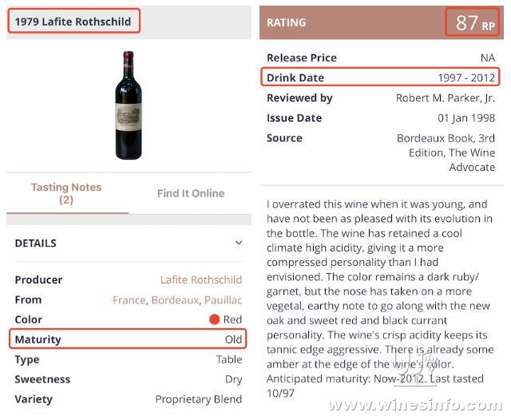
Task: Click the wine bottle image
Action: (129, 105)
